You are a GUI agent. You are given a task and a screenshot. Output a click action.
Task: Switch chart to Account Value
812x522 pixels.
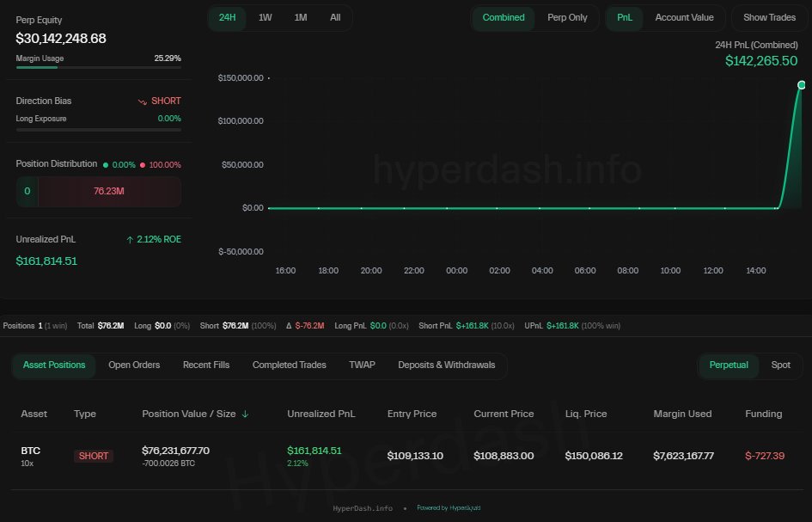(684, 17)
